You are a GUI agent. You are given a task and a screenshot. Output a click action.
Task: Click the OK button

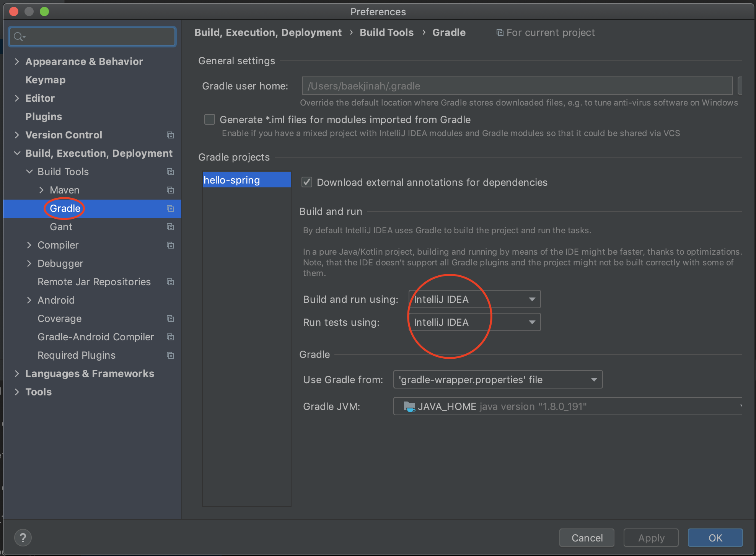715,538
